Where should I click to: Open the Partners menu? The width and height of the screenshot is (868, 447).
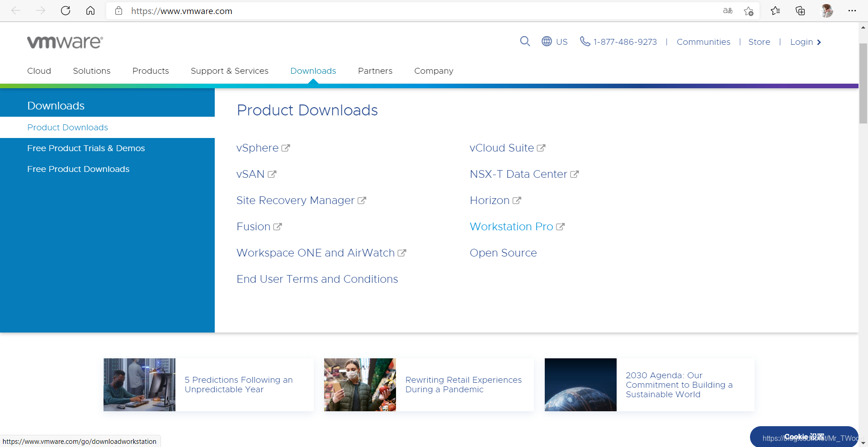click(x=375, y=71)
